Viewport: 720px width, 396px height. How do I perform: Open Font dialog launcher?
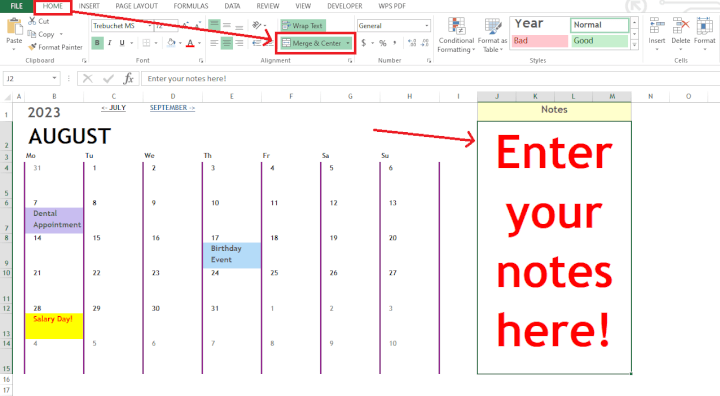click(201, 60)
